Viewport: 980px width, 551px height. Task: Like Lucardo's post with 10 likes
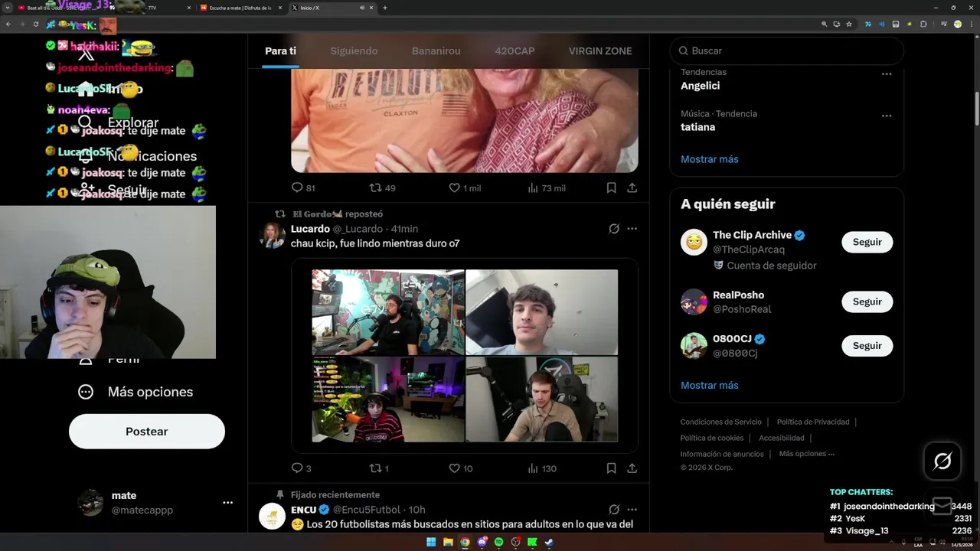point(454,468)
